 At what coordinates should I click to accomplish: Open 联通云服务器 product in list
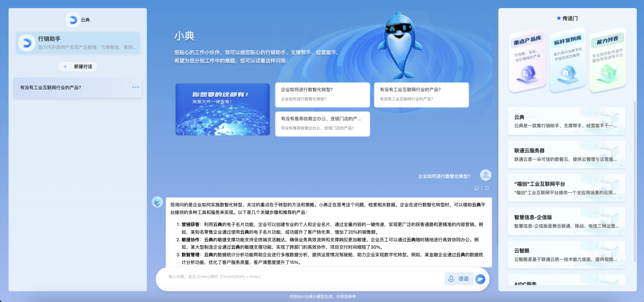coord(567,154)
